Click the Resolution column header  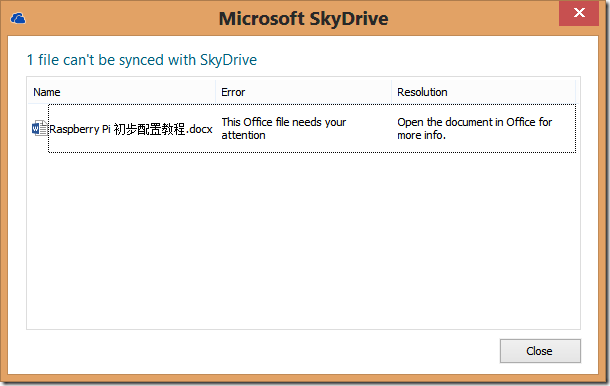click(484, 92)
